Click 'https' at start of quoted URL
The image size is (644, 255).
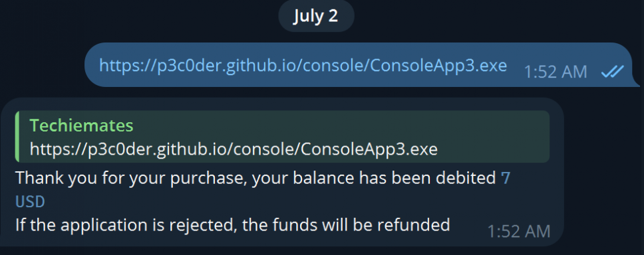click(x=50, y=149)
